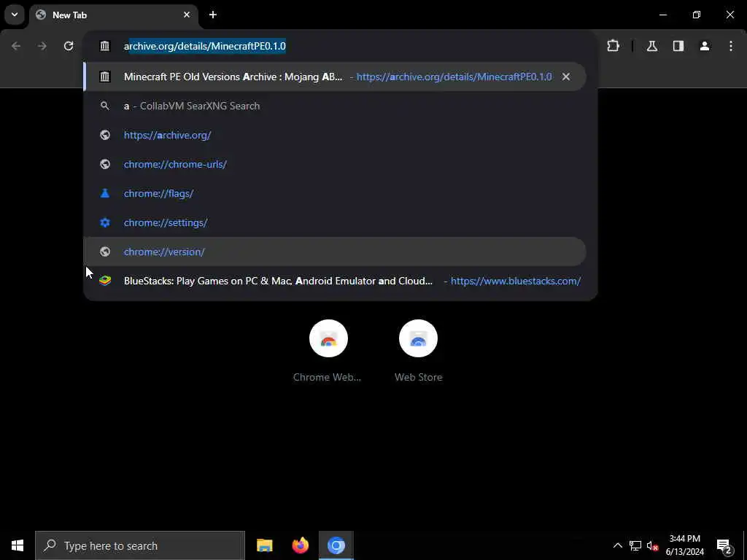Screen dimensions: 747x560
Task: Open Chrome Labs flask icon in toolbar
Action: pos(652,46)
